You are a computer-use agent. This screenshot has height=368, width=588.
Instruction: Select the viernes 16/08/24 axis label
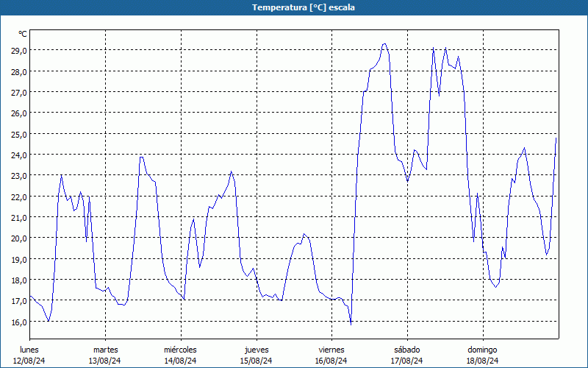(331, 355)
